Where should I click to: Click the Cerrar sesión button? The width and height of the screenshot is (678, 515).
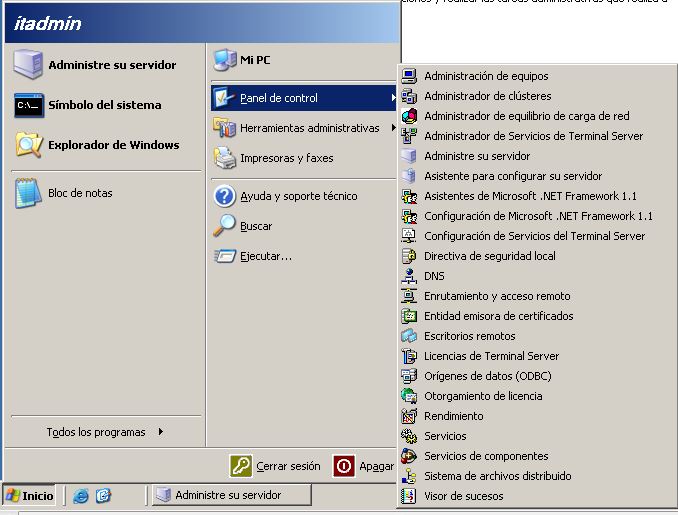275,466
